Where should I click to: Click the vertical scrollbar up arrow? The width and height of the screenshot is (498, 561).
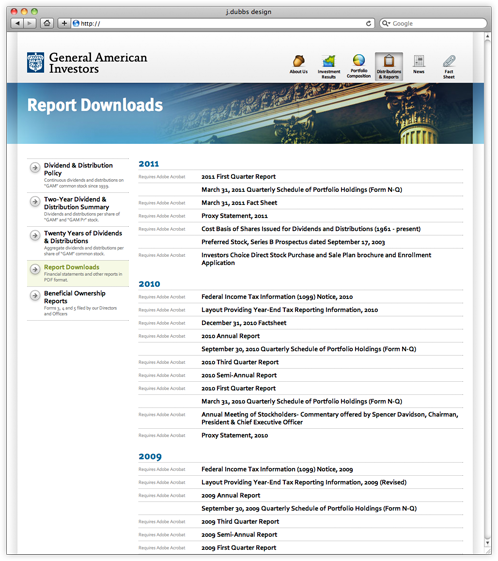(x=487, y=36)
